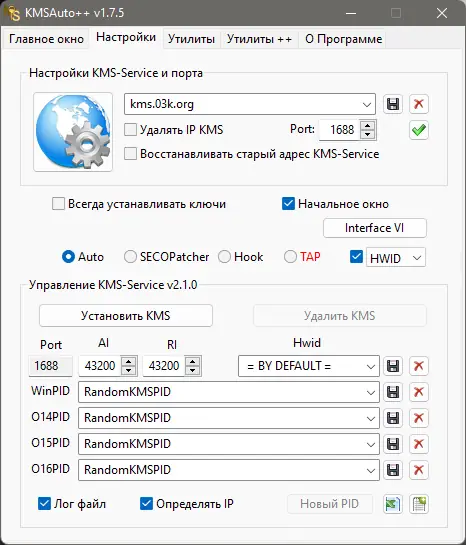
Task: Decrease the RI value with down arrow
Action: (x=193, y=371)
